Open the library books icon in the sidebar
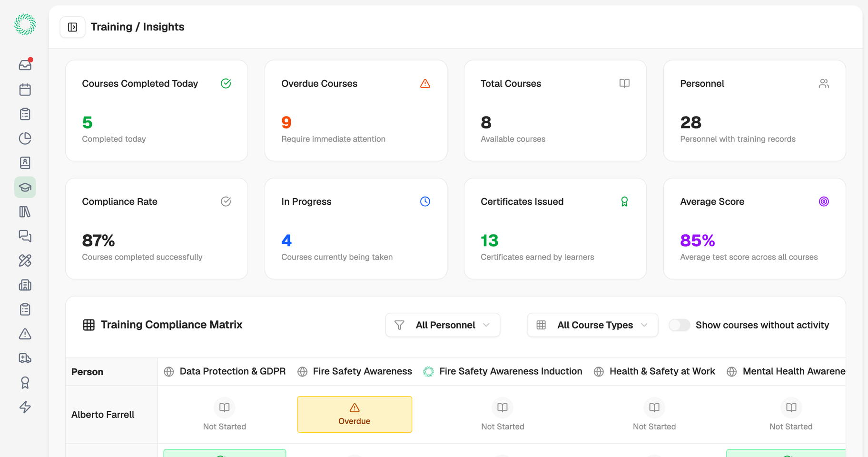The image size is (868, 457). (25, 212)
